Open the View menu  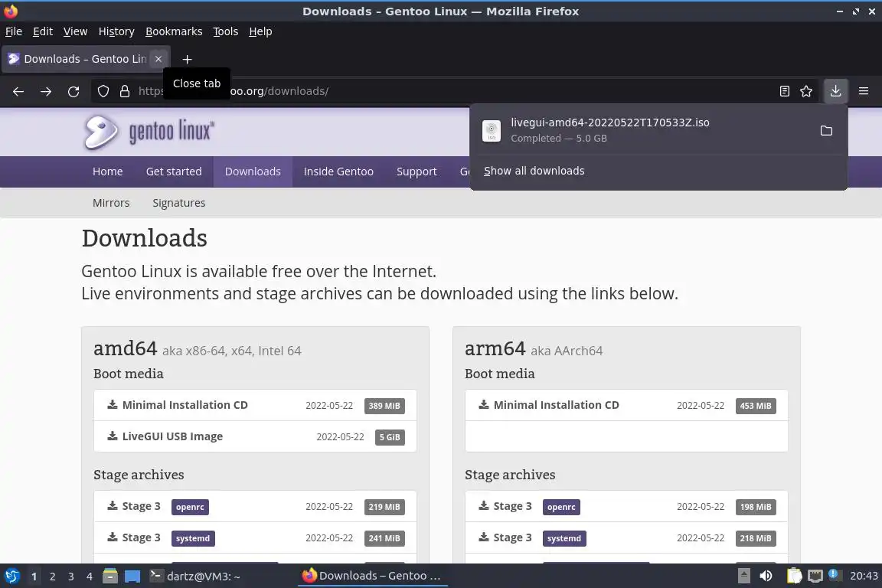(x=75, y=31)
